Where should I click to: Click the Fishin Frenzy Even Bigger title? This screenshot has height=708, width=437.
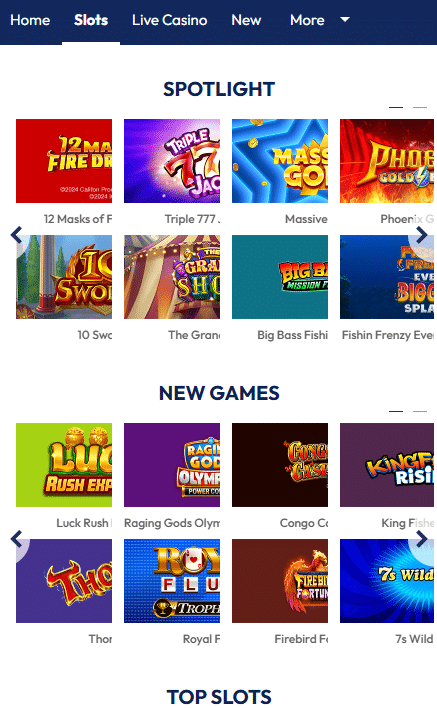click(x=387, y=335)
